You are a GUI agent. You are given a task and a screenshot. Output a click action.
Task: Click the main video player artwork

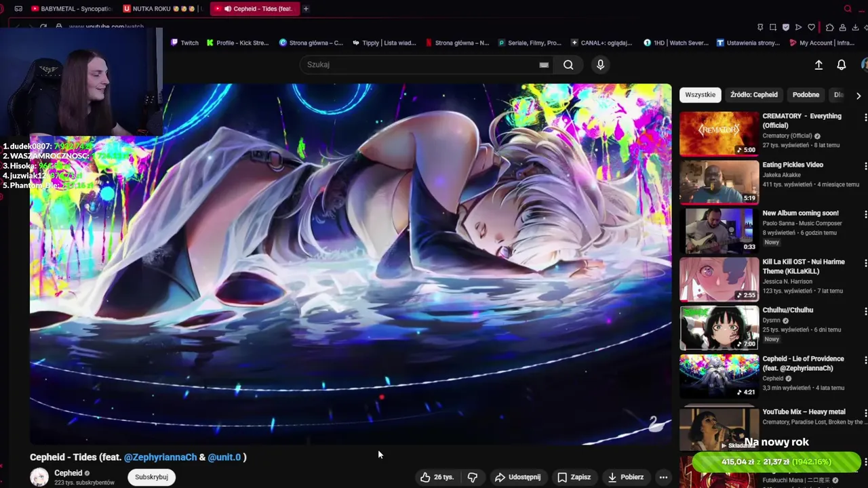pyautogui.click(x=351, y=264)
